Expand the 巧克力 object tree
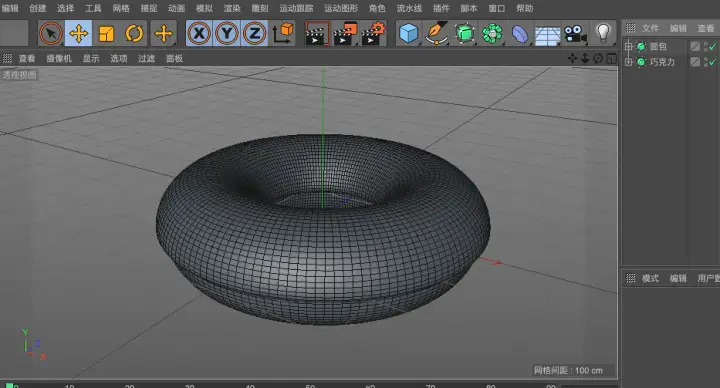The width and height of the screenshot is (720, 388). click(629, 62)
